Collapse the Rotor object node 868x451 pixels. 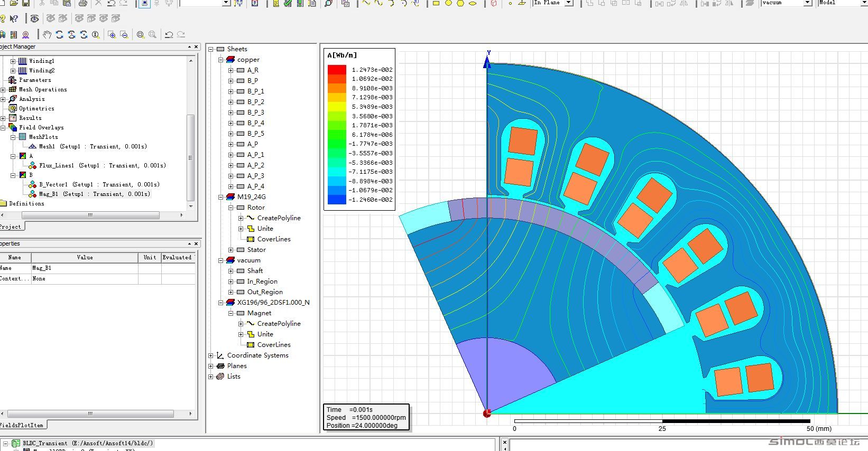coord(231,208)
